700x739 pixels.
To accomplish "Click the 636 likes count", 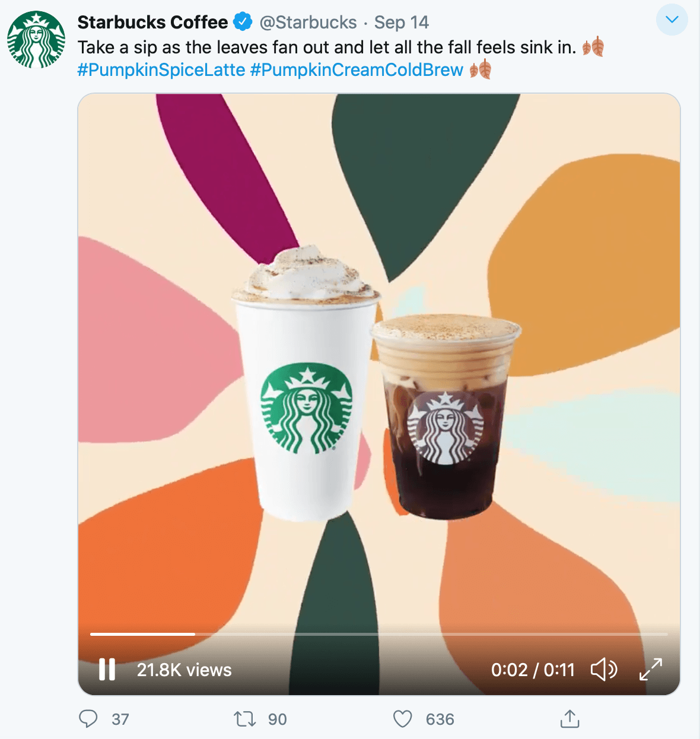I will coord(440,719).
